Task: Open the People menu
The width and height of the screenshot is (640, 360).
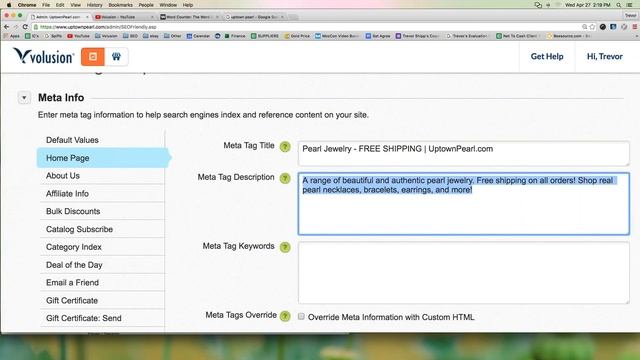Action: (x=146, y=5)
